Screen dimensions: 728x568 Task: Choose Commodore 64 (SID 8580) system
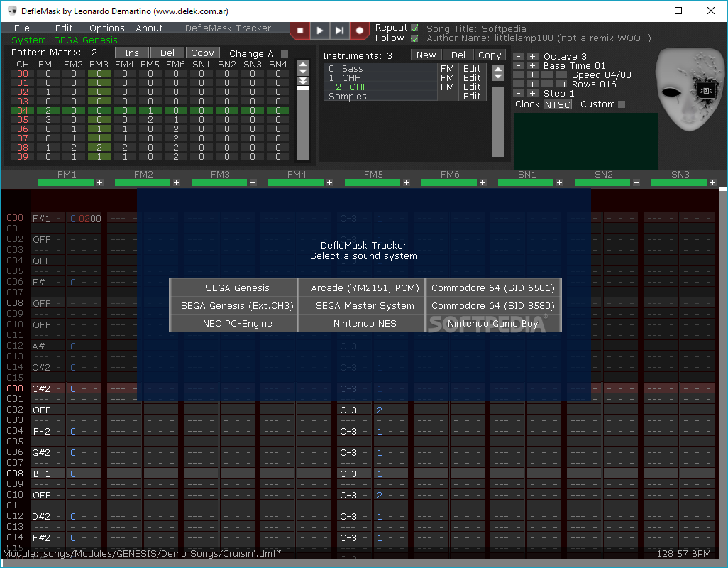click(x=493, y=305)
